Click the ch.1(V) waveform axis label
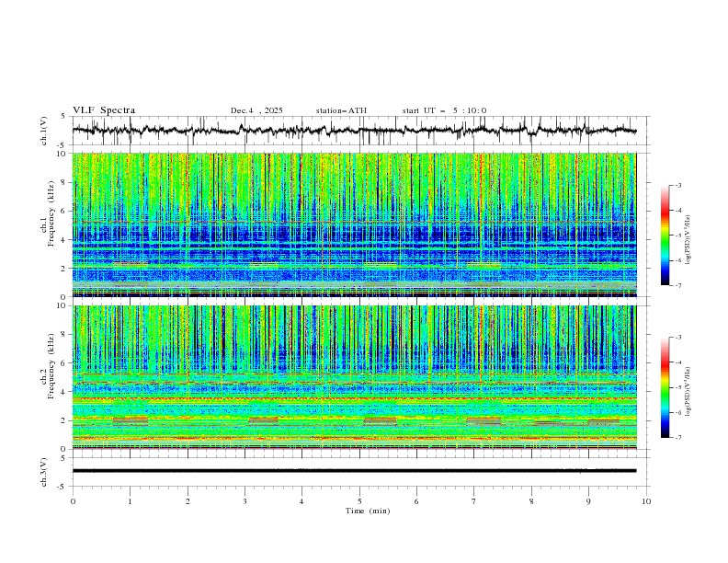728x563 pixels. [x=45, y=132]
